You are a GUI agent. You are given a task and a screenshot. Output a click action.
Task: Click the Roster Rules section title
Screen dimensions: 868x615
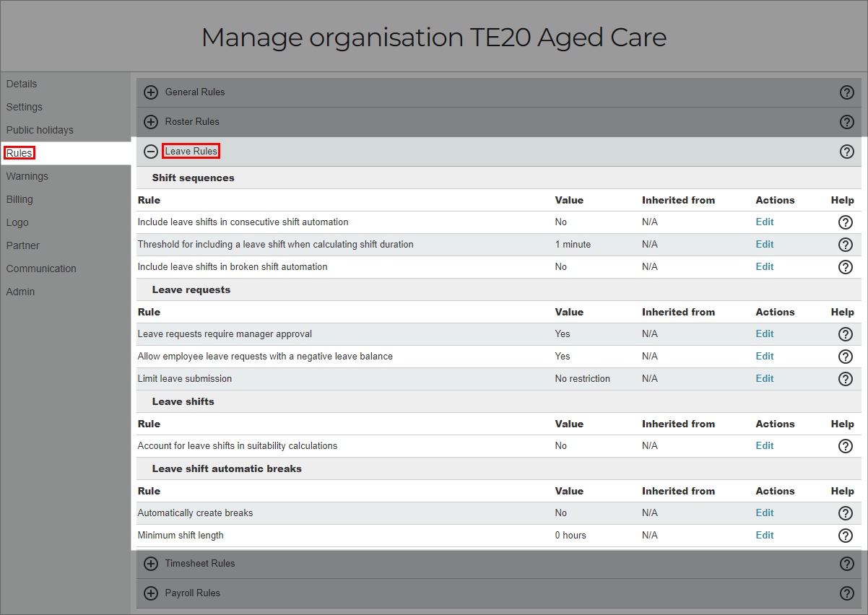[192, 121]
